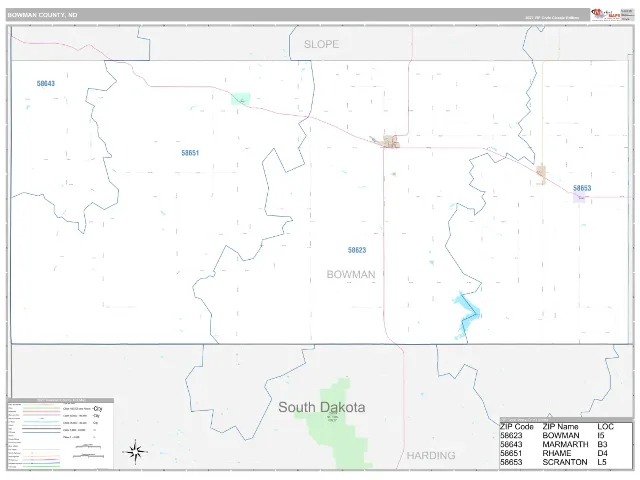Click the 58623 ZIP label on the map
This screenshot has height=480, width=640.
357,250
